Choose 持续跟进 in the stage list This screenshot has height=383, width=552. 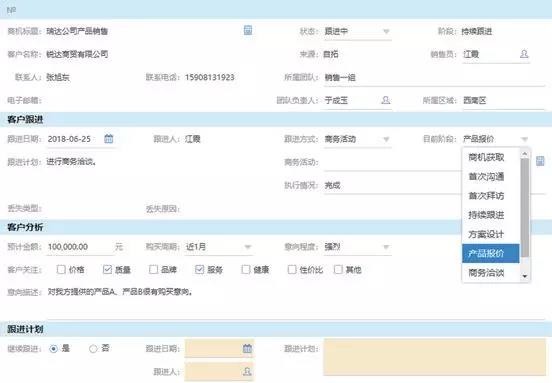pos(491,215)
